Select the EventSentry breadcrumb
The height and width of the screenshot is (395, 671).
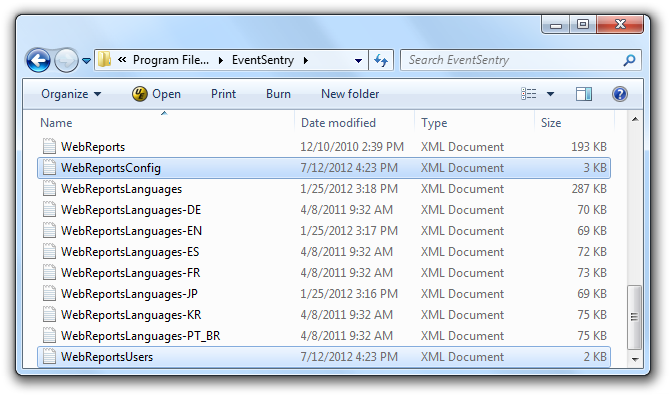263,60
